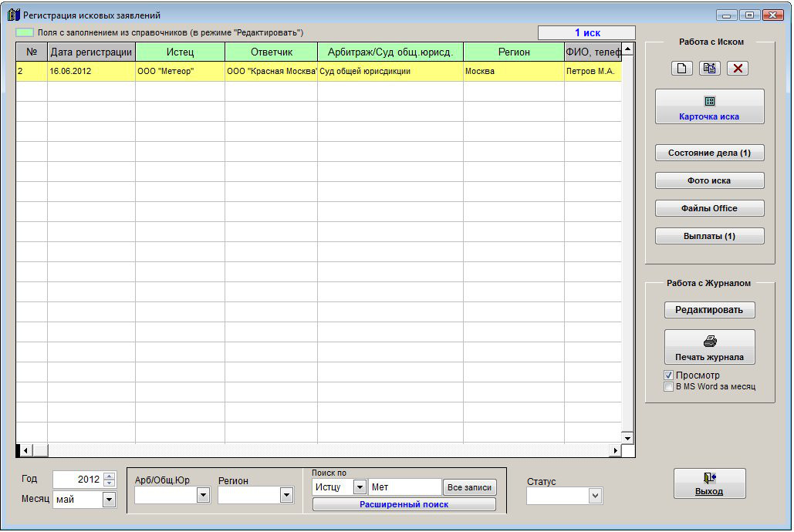Select the cell ООО "Красная Москва"

[x=271, y=72]
